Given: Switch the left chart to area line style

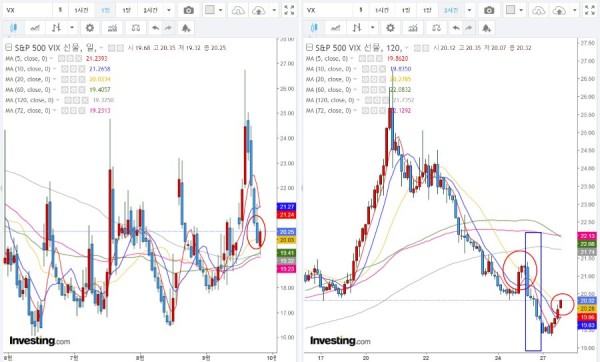Looking at the screenshot, I should (35, 28).
